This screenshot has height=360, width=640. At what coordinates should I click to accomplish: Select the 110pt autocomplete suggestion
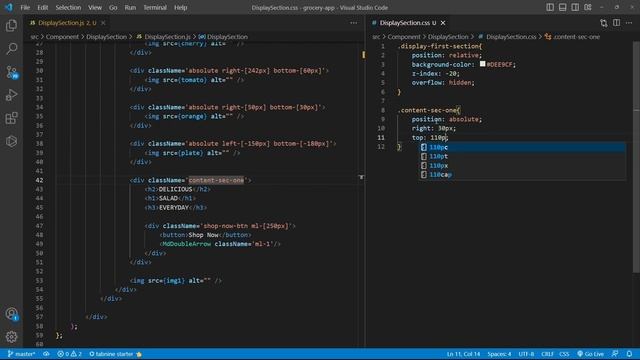click(522, 156)
